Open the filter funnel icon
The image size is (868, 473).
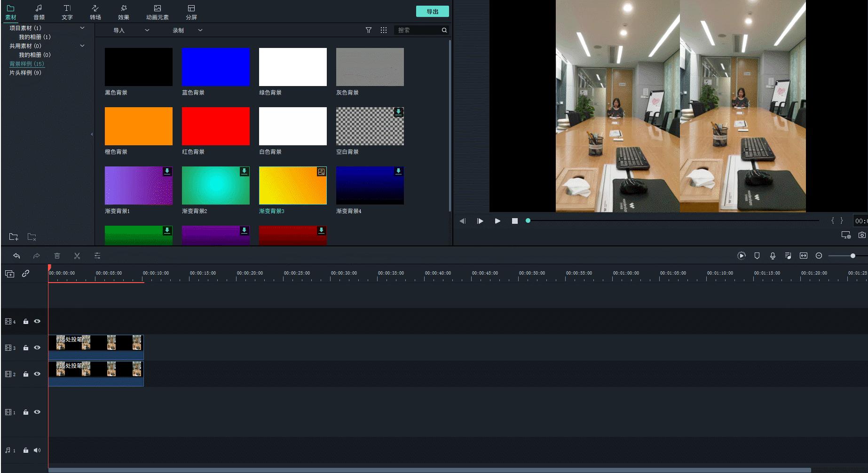pyautogui.click(x=369, y=30)
